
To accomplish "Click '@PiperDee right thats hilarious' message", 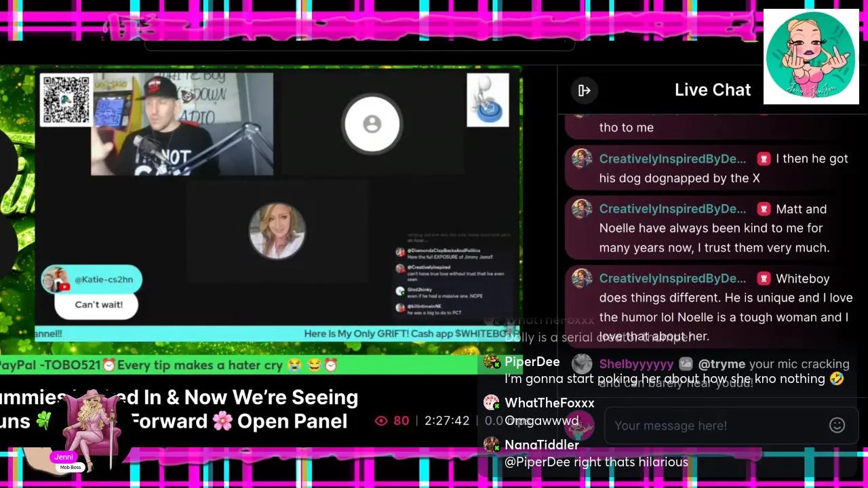I will click(596, 462).
